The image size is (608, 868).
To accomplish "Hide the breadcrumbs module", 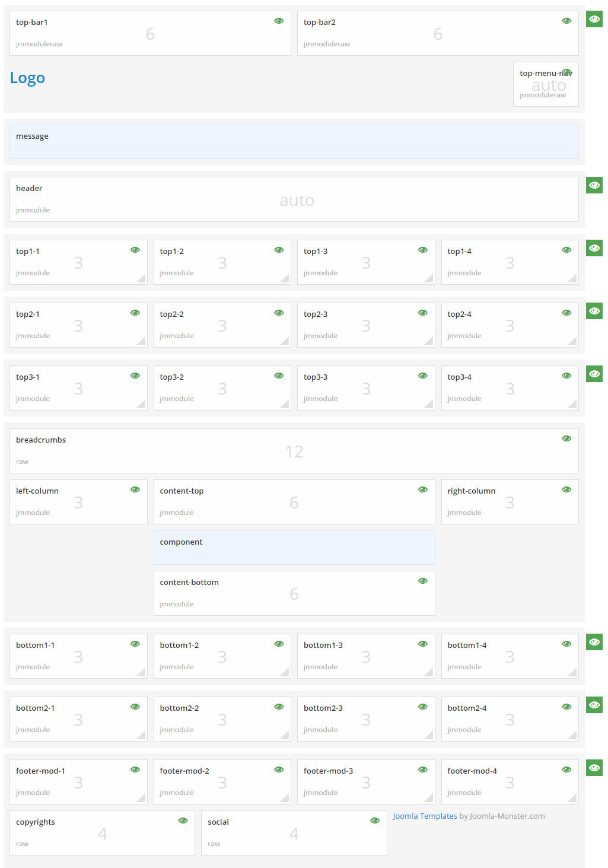I will (x=566, y=437).
